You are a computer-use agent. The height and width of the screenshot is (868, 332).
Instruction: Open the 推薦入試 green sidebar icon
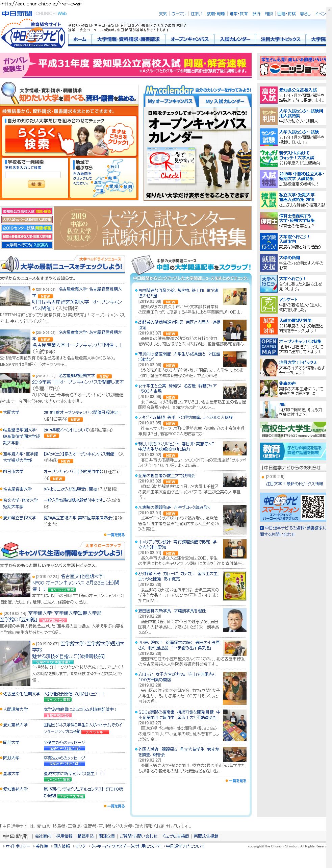pos(269,200)
